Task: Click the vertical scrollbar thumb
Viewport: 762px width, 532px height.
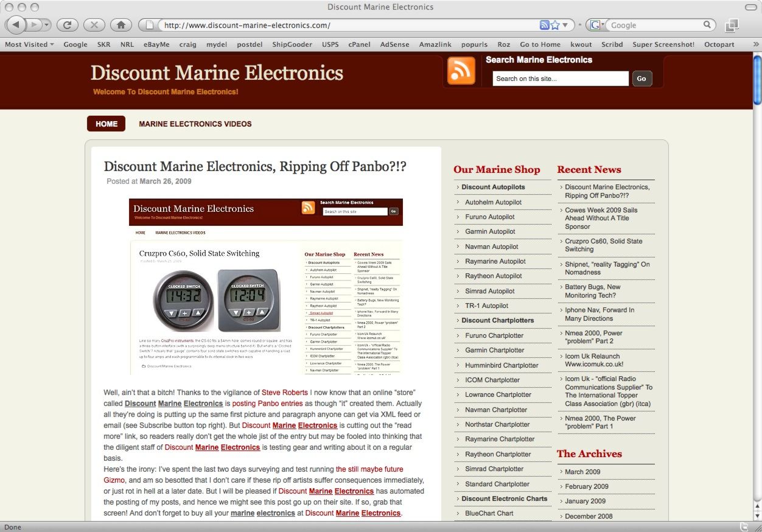Action: pyautogui.click(x=757, y=79)
